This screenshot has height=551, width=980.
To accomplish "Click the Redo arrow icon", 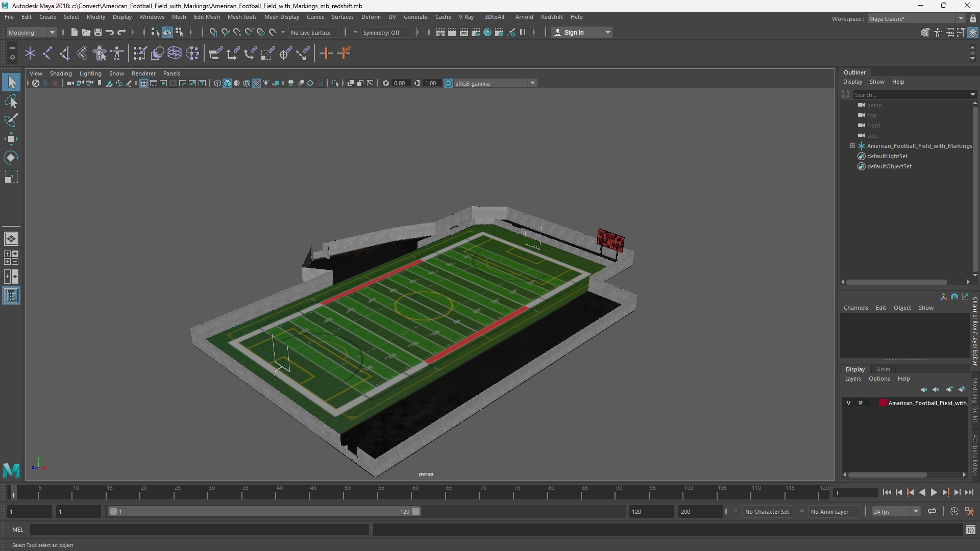I will [121, 33].
